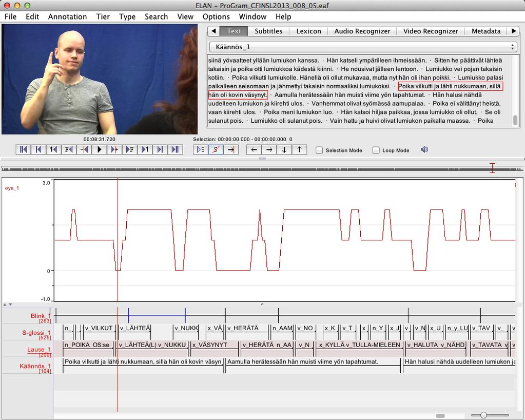The width and height of the screenshot is (525, 420).
Task: Step one second back
Action: pyautogui.click(x=53, y=149)
